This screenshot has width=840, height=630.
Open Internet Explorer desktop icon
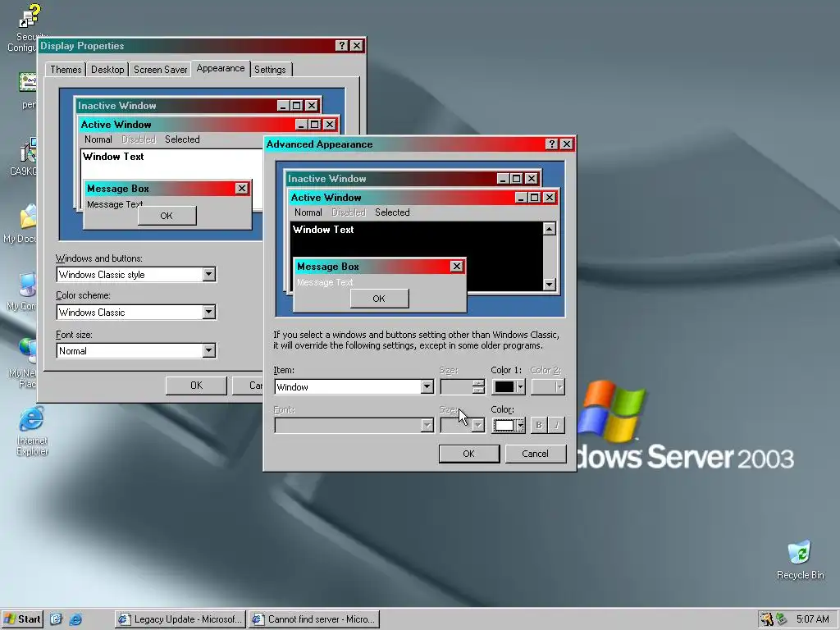pyautogui.click(x=32, y=431)
